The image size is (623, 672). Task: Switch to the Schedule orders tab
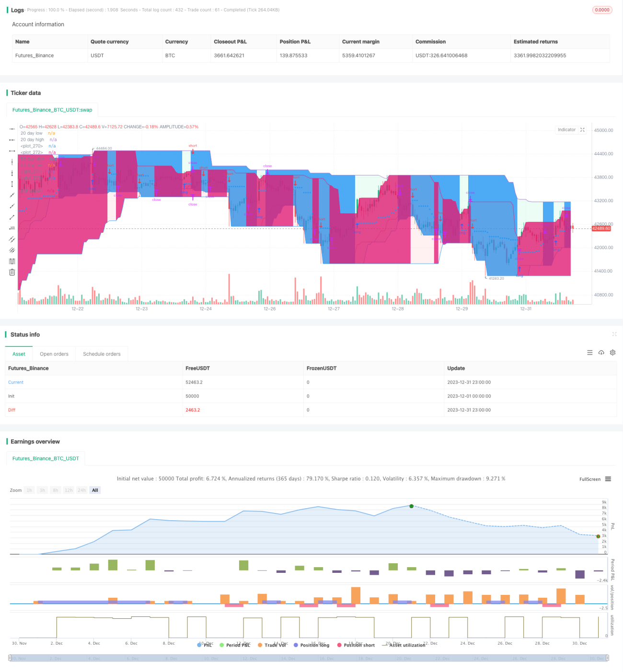[x=102, y=354]
